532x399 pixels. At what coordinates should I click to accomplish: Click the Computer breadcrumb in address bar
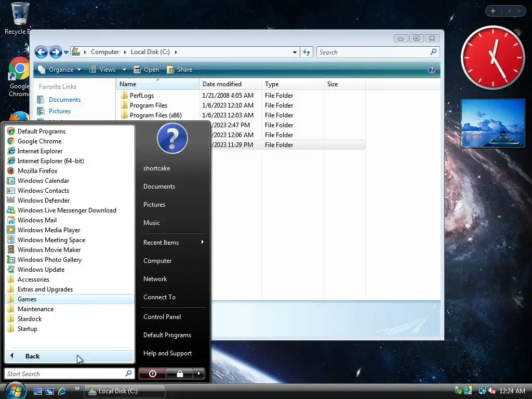105,52
